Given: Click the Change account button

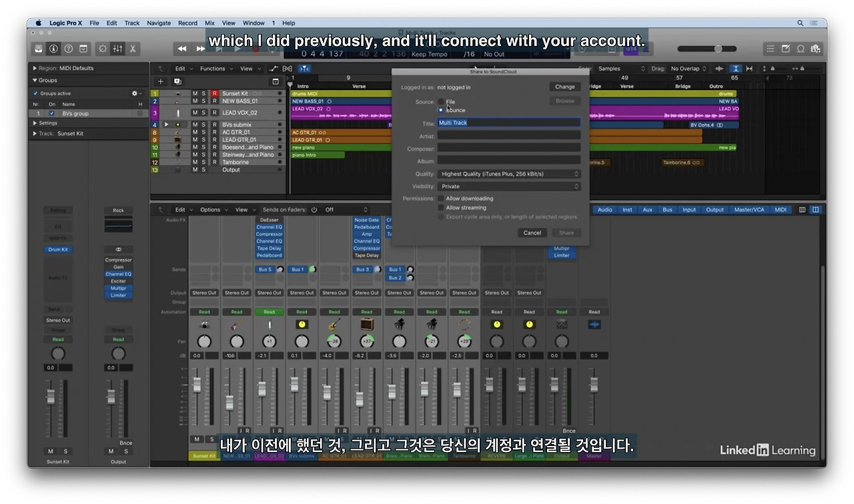Looking at the screenshot, I should (x=564, y=87).
